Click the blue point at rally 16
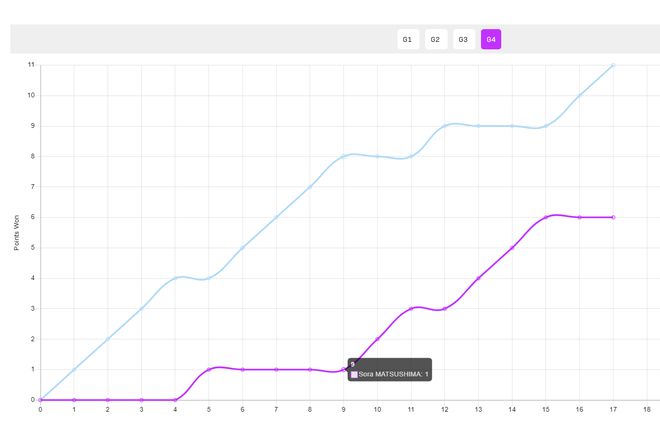 (579, 96)
